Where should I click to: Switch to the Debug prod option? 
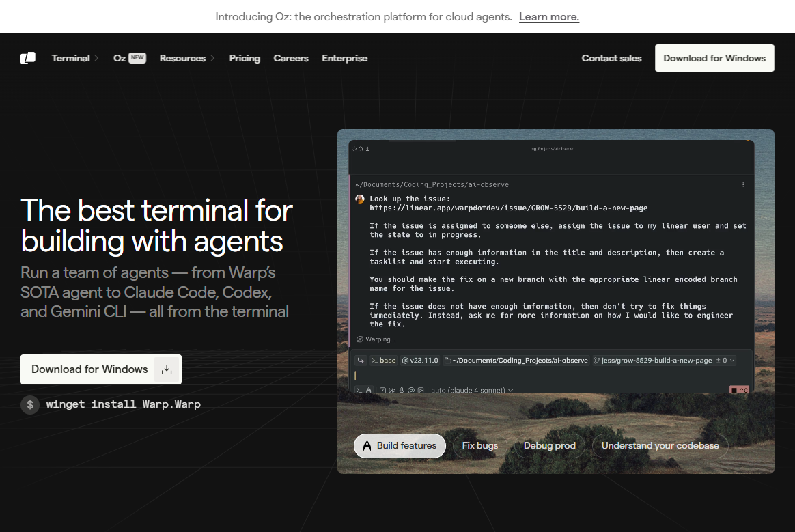pos(549,446)
